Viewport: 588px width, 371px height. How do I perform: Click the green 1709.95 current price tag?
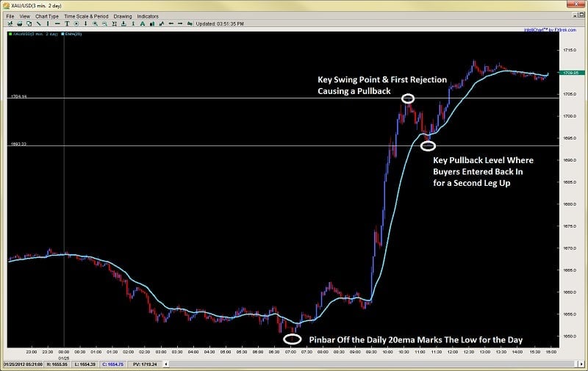572,73
